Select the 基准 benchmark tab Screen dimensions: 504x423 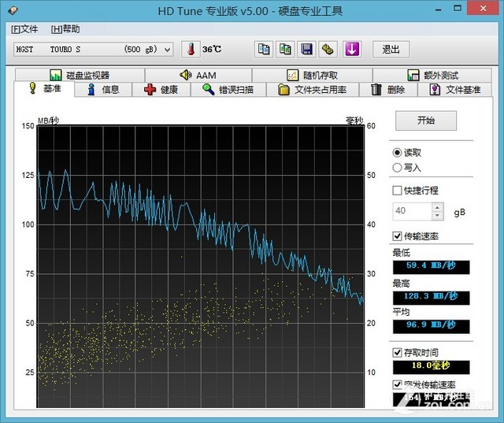coord(44,88)
